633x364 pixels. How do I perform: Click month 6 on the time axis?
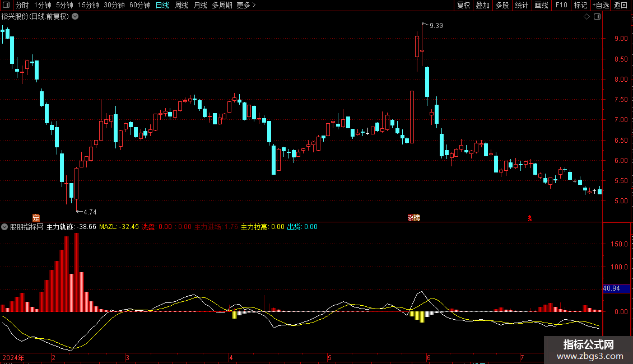click(429, 357)
